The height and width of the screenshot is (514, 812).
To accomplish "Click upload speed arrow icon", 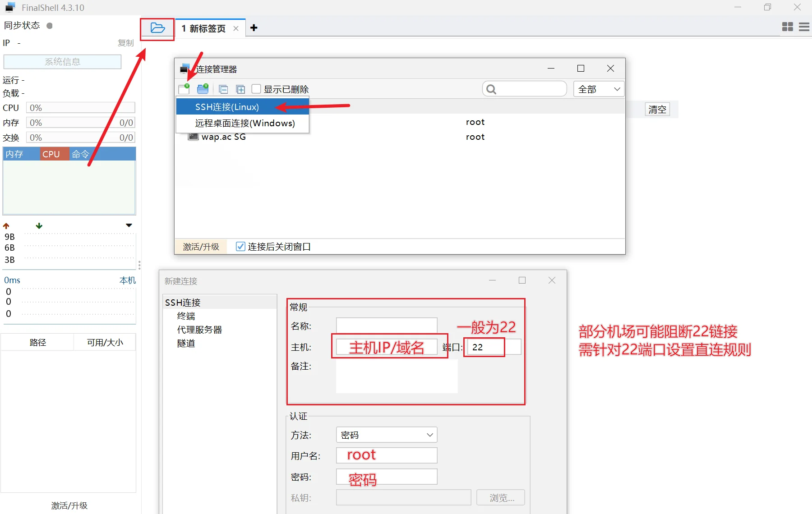I will [6, 225].
